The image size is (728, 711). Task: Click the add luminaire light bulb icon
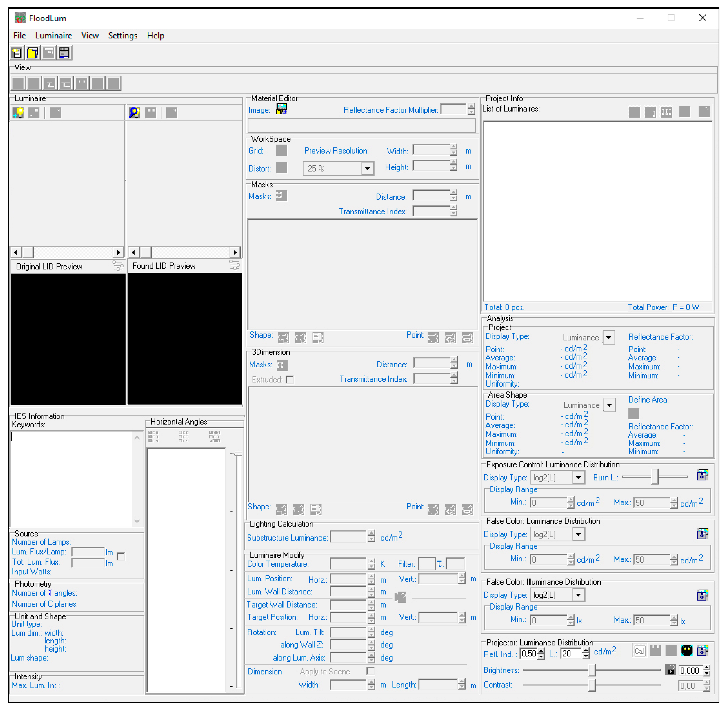click(18, 112)
